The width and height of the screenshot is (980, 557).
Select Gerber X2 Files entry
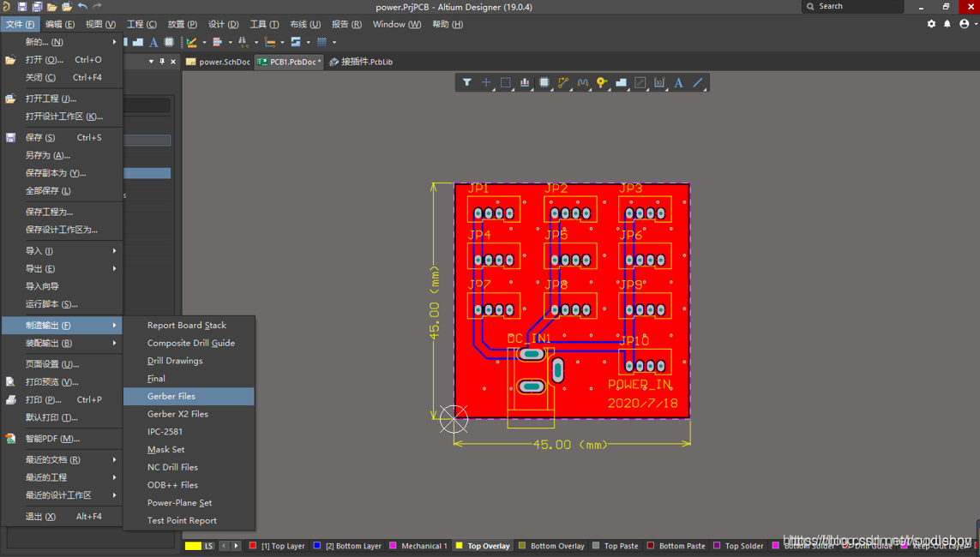[x=189, y=414]
